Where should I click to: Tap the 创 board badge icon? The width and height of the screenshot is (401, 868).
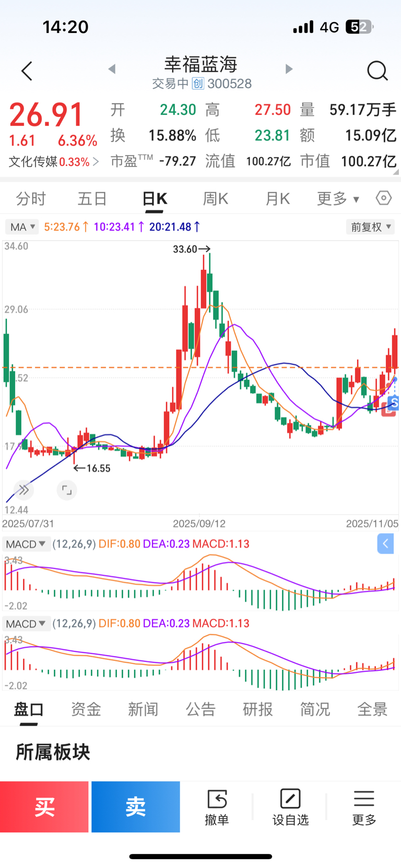tap(198, 84)
